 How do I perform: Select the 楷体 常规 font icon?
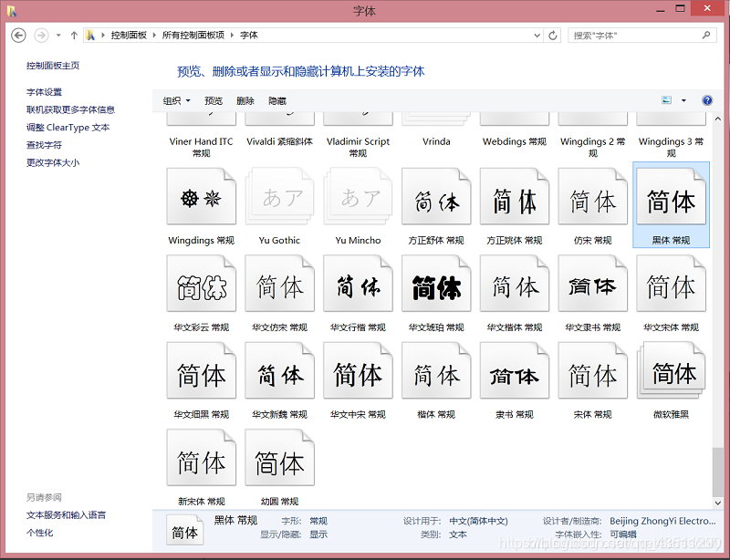pyautogui.click(x=436, y=370)
